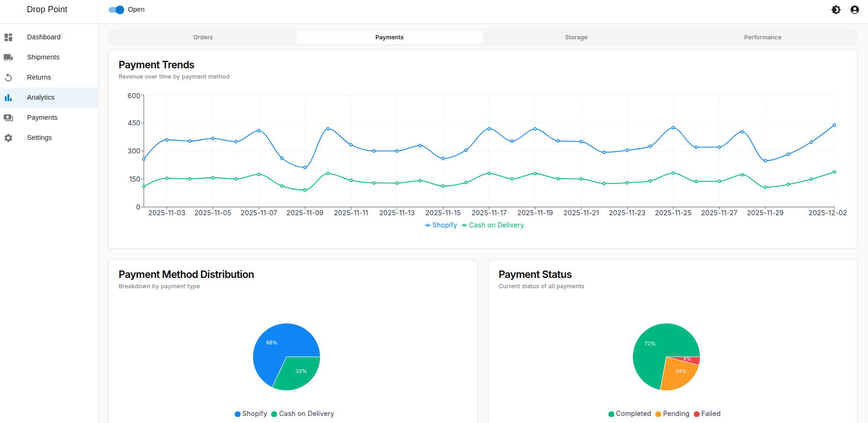Image resolution: width=868 pixels, height=423 pixels.
Task: Switch to the Orders tab
Action: coord(203,37)
